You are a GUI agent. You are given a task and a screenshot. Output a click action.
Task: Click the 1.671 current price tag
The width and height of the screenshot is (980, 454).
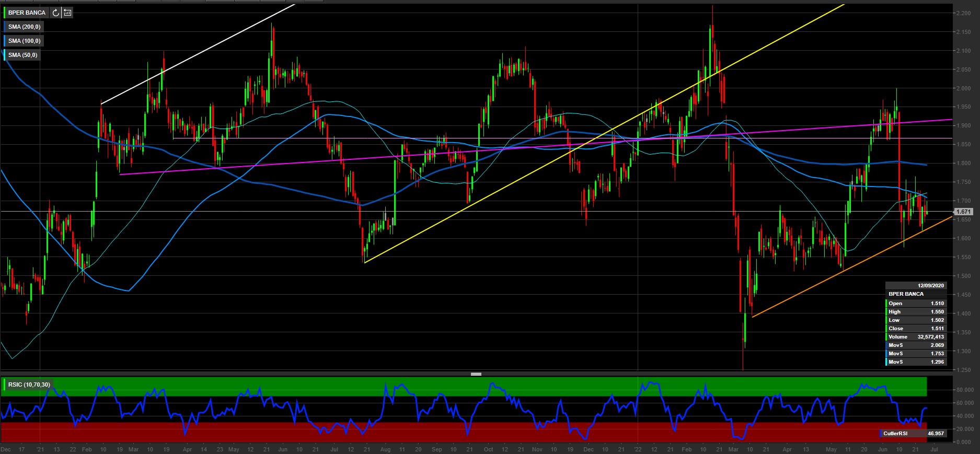pyautogui.click(x=963, y=212)
